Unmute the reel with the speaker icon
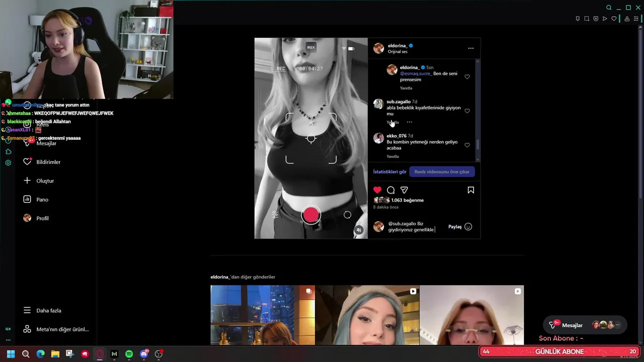Image resolution: width=644 pixels, height=362 pixels. click(359, 230)
